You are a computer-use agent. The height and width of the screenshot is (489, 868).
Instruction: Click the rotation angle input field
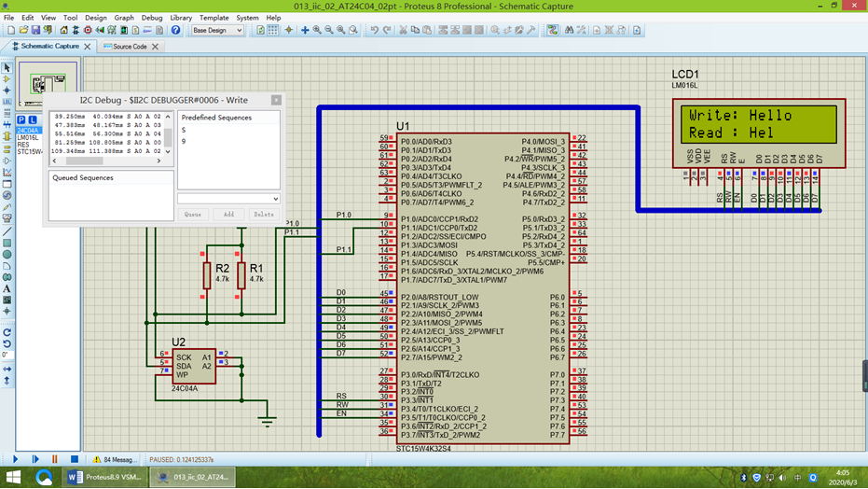point(7,355)
